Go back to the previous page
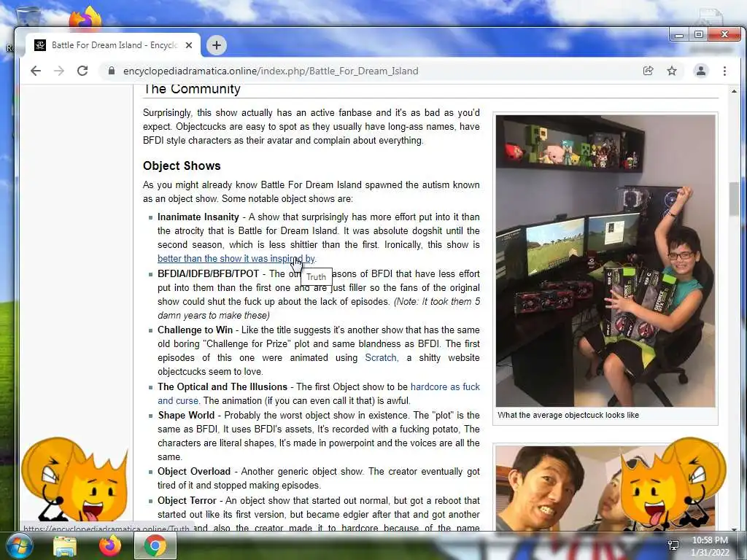This screenshot has height=560, width=747. point(36,71)
